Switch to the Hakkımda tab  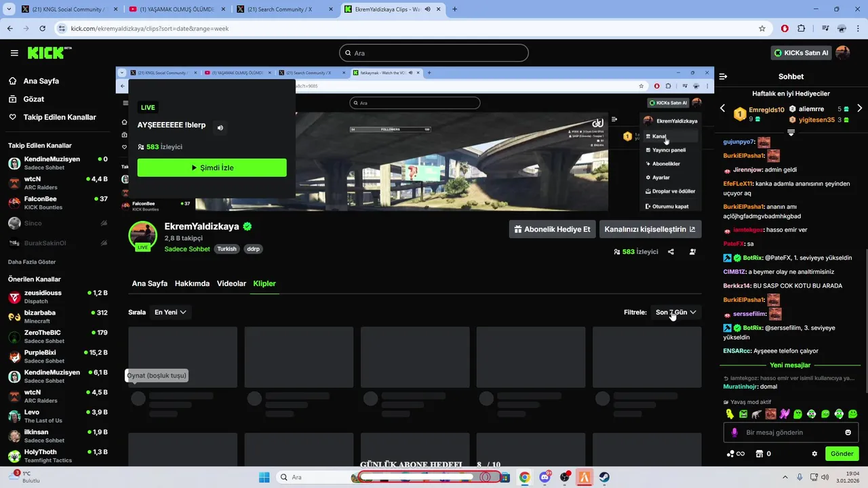coord(192,283)
